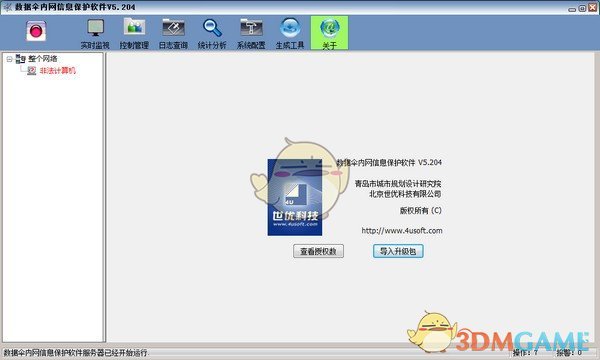The height and width of the screenshot is (360, 600).
Task: Click the http://www.4usoft.com URL text
Action: click(402, 231)
